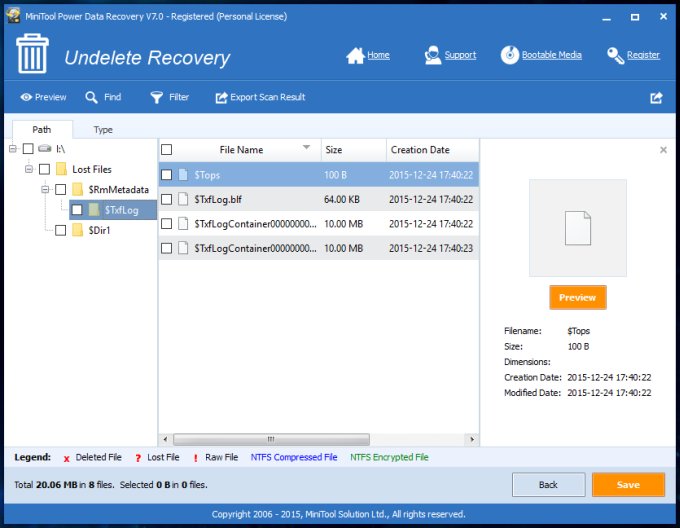Switch to the Path tab
Screen dimensions: 680x528
[42, 130]
